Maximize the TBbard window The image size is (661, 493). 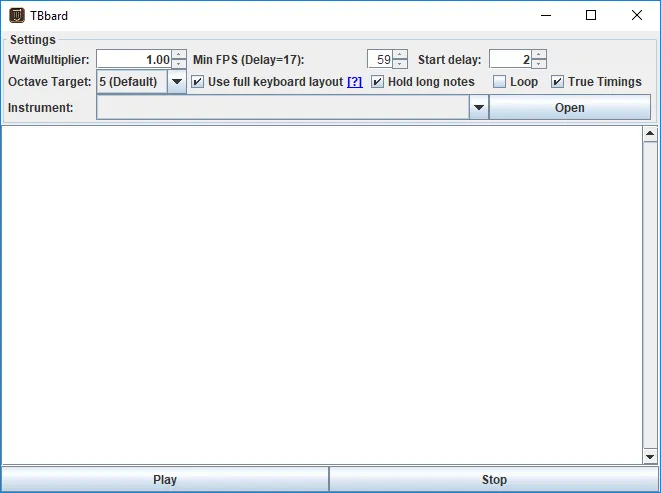click(x=591, y=15)
